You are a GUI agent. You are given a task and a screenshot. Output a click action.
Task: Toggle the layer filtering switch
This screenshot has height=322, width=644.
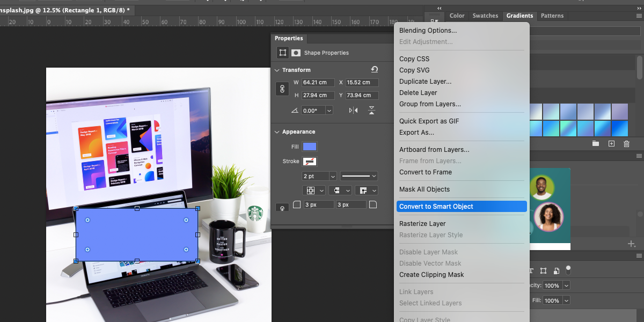pyautogui.click(x=568, y=270)
